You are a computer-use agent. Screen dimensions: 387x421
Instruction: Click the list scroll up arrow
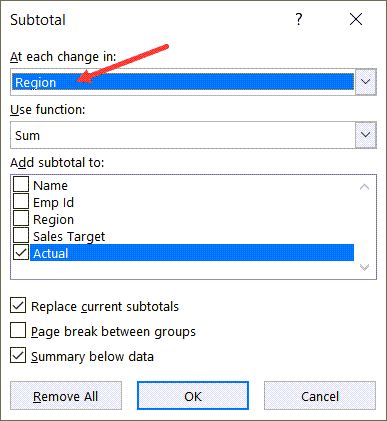point(365,187)
